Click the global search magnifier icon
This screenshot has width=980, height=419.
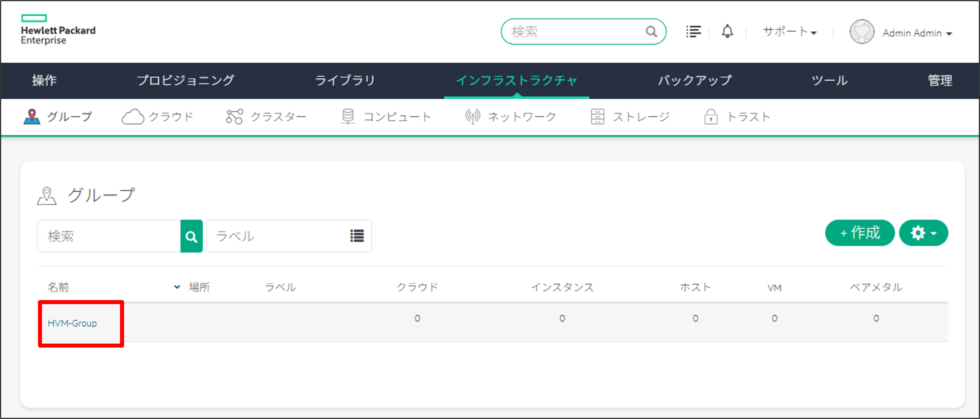click(x=651, y=32)
